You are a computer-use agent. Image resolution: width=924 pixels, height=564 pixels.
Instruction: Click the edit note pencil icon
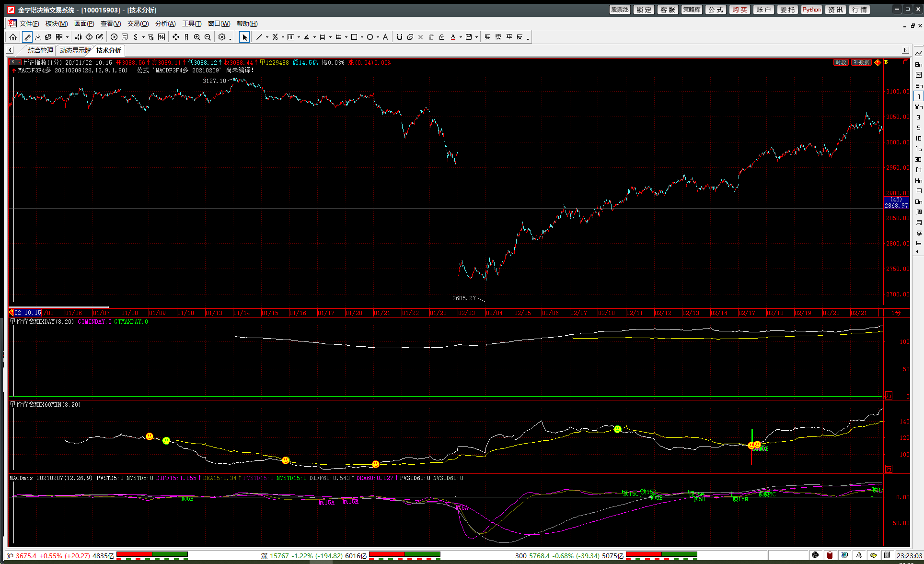pos(100,37)
